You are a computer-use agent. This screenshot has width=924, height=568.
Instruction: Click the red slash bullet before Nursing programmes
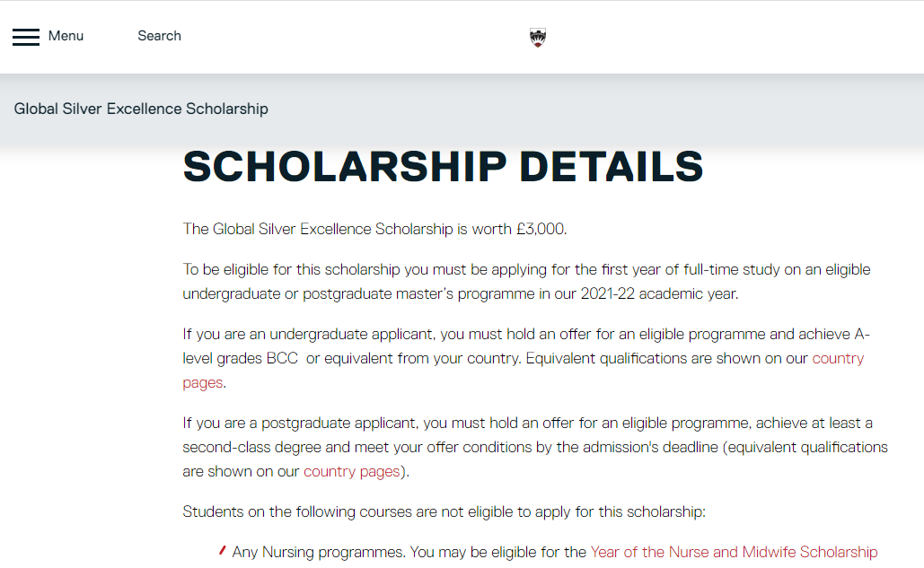point(222,550)
